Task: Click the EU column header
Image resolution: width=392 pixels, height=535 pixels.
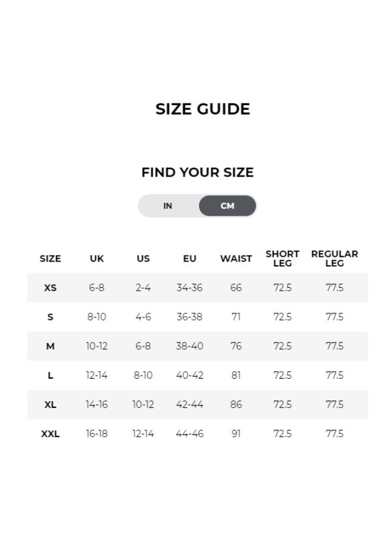Action: click(x=190, y=259)
